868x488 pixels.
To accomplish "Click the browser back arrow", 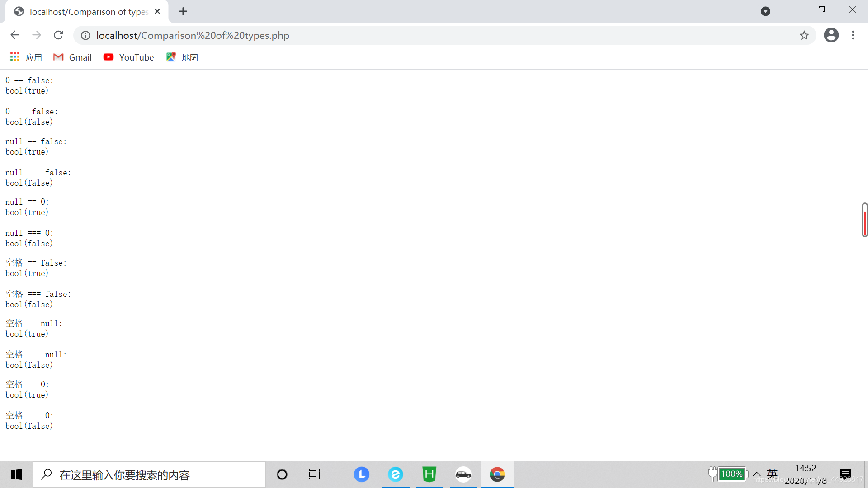I will [15, 35].
